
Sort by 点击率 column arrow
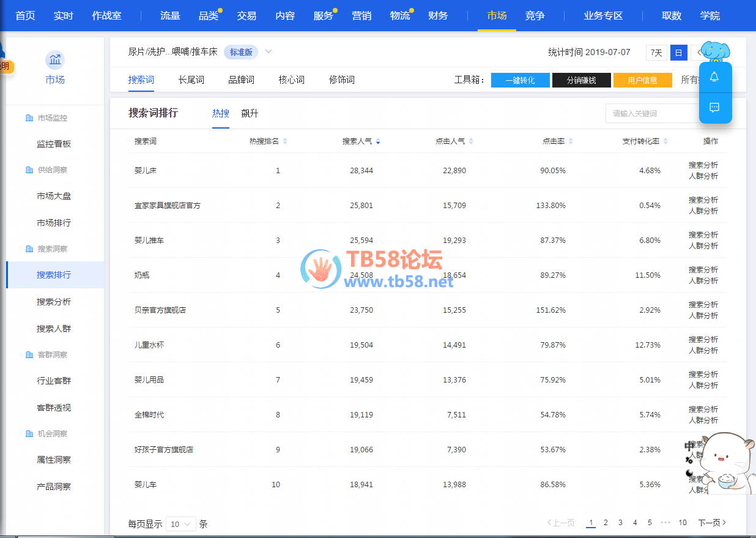571,141
